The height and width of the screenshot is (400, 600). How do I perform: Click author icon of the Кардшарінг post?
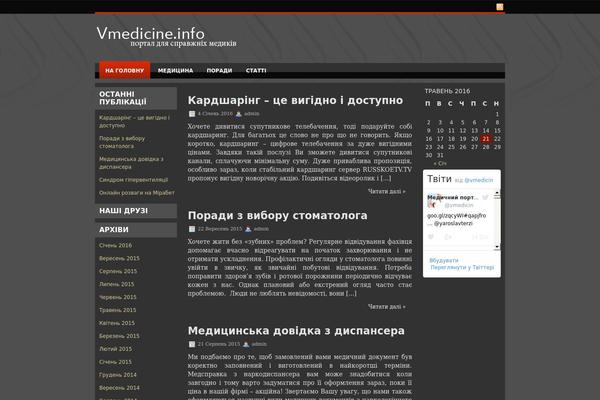[238, 114]
